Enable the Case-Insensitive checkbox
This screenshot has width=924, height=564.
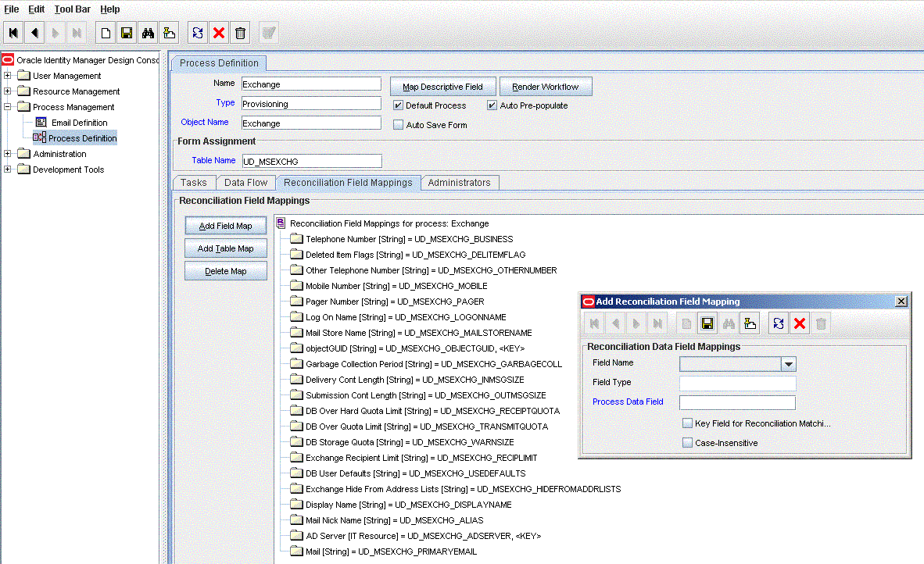(687, 443)
